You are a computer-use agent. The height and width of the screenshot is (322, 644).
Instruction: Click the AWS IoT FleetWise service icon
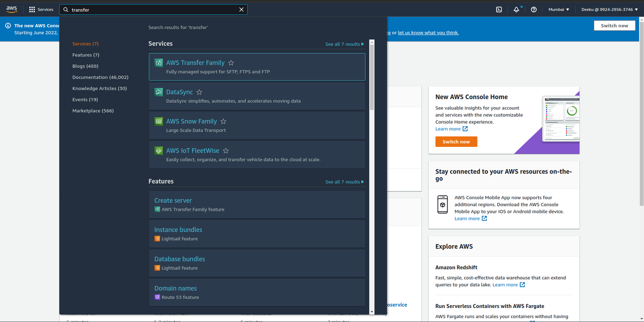coord(158,150)
